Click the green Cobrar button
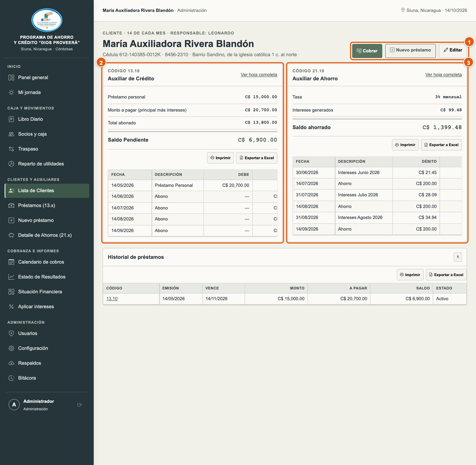The image size is (476, 465). pos(367,51)
